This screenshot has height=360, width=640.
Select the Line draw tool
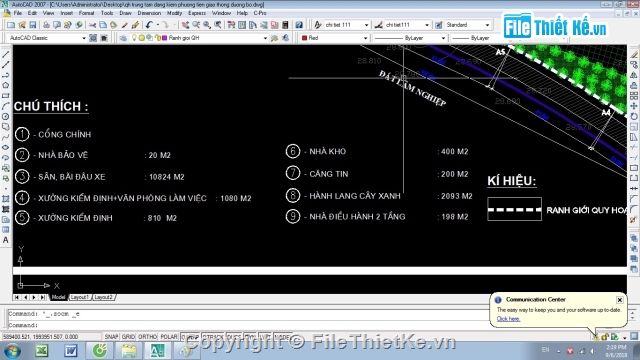click(x=5, y=54)
